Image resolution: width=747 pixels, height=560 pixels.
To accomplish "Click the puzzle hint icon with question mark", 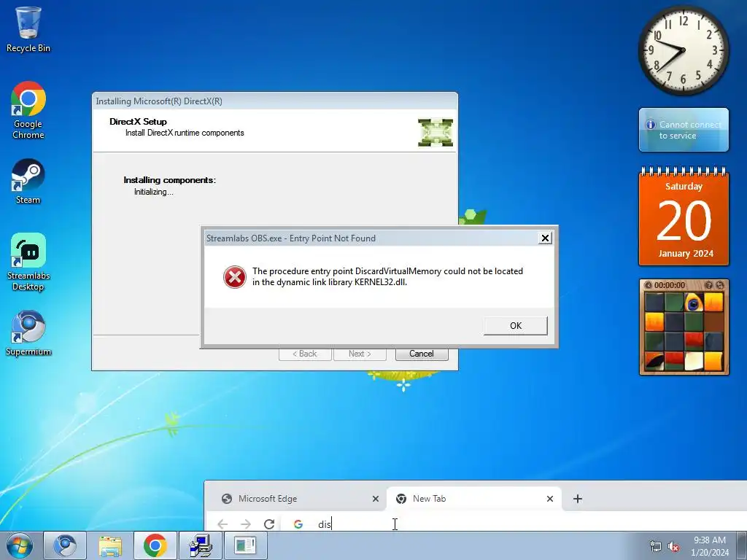I will [x=708, y=285].
